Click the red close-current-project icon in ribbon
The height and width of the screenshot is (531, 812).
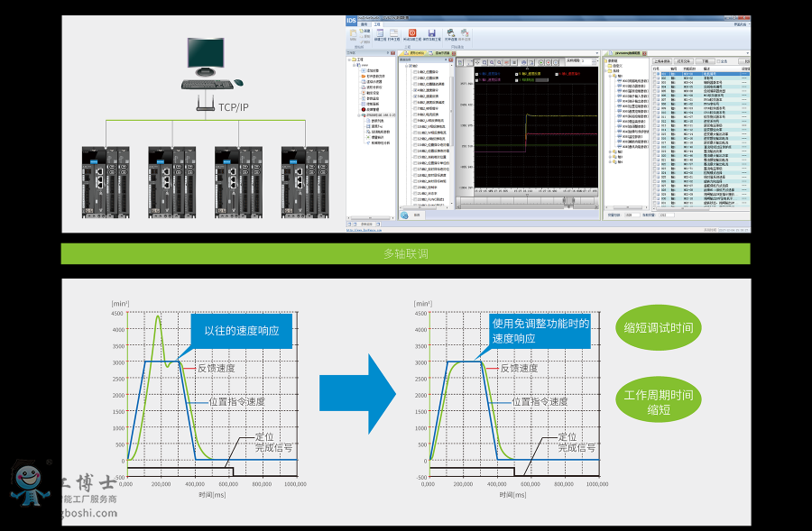pyautogui.click(x=412, y=33)
